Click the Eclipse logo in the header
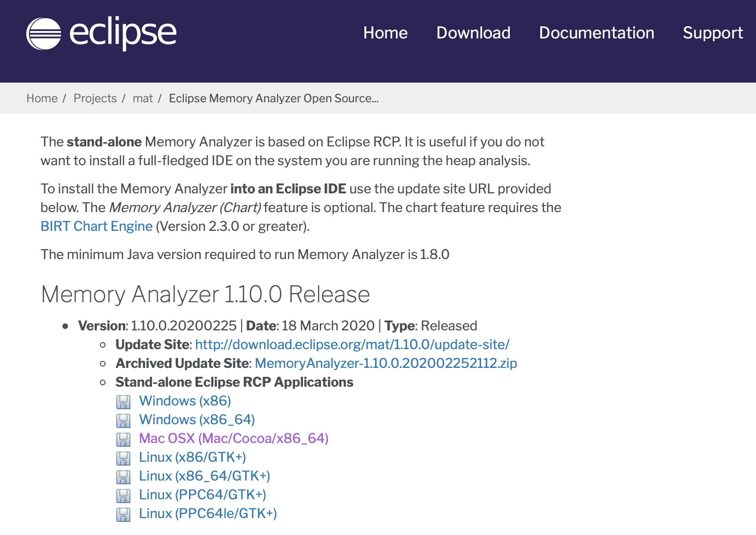 (101, 33)
